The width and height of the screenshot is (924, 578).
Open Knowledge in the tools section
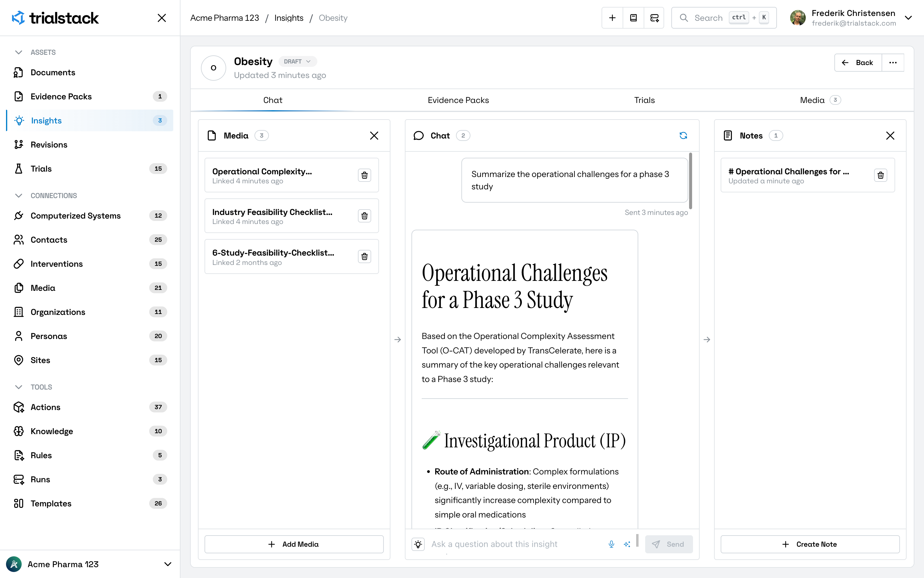tap(90, 431)
